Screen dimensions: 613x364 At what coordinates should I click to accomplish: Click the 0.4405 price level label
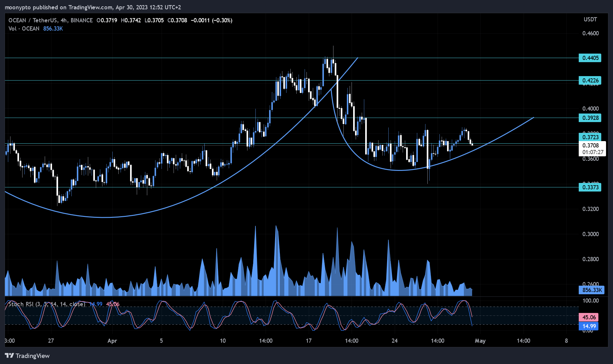590,58
